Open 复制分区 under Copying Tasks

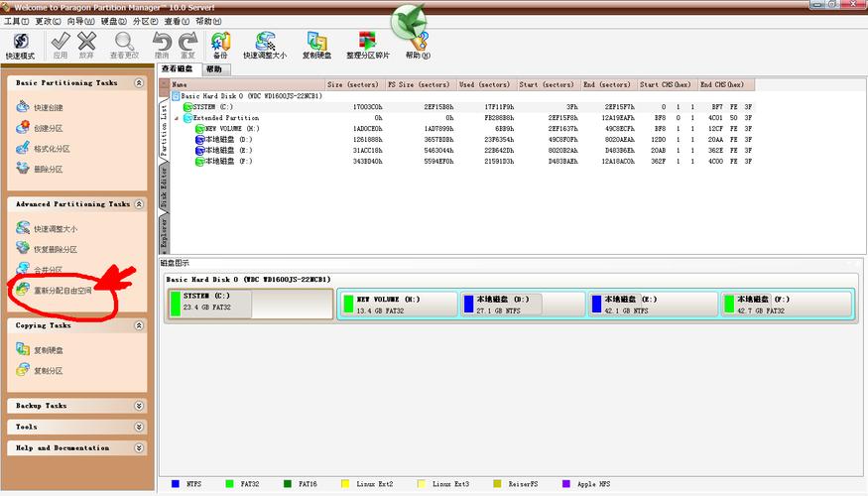point(40,370)
